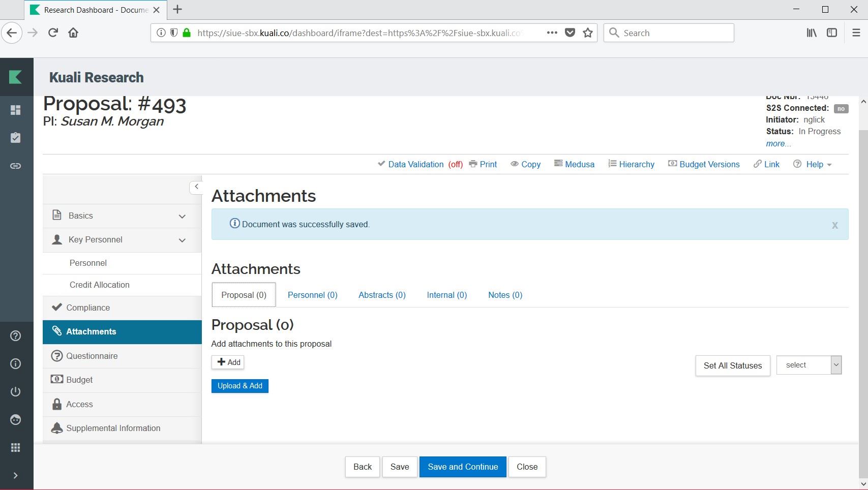Open Budget in the side navigation
Screen dimensions: 868x490
(79, 380)
